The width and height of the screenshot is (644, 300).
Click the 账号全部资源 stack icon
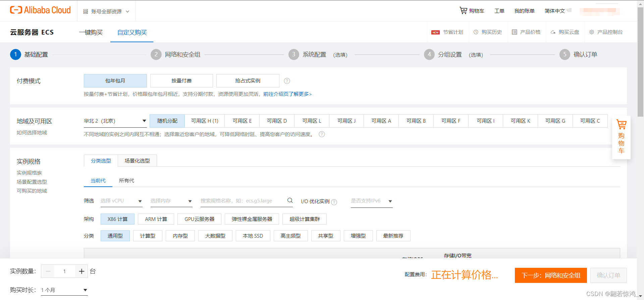[x=86, y=12]
